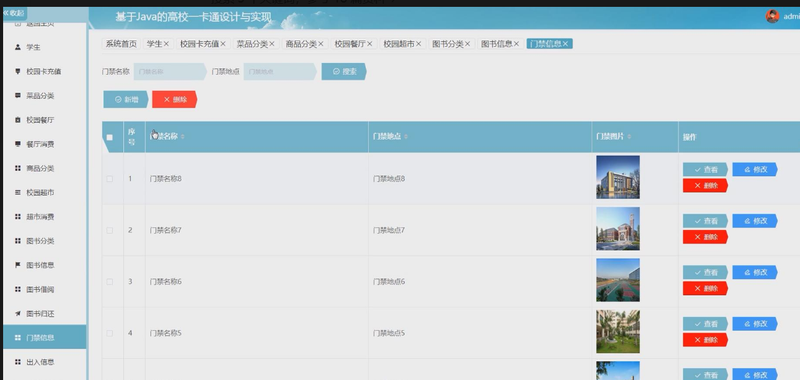The height and width of the screenshot is (380, 800).
Task: Click 查看 for row 门禁名称8
Action: 705,169
